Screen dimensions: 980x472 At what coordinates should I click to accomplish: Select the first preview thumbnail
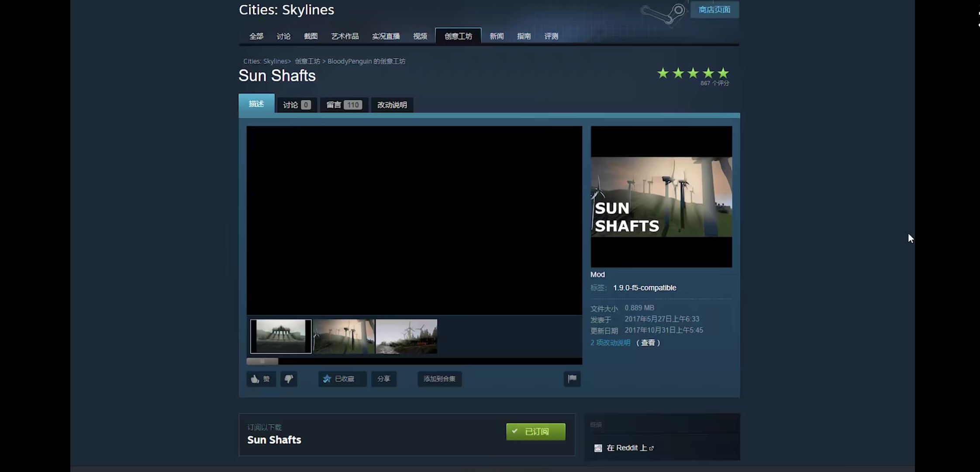(281, 337)
